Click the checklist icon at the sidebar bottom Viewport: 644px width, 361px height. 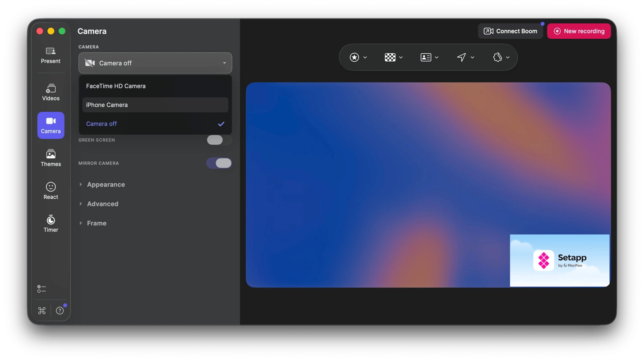tap(41, 289)
